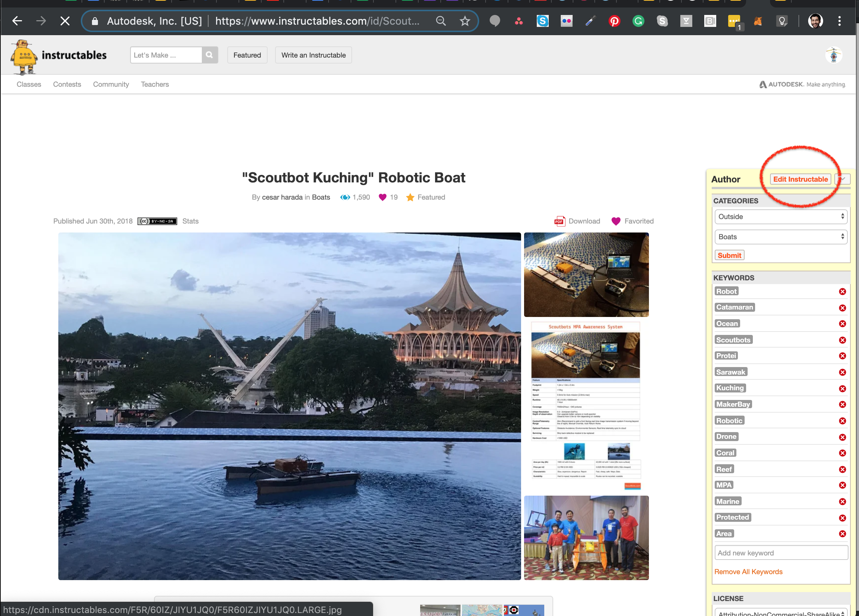Screen dimensions: 859x616
Task: Open the Skype extension icon
Action: pyautogui.click(x=542, y=21)
